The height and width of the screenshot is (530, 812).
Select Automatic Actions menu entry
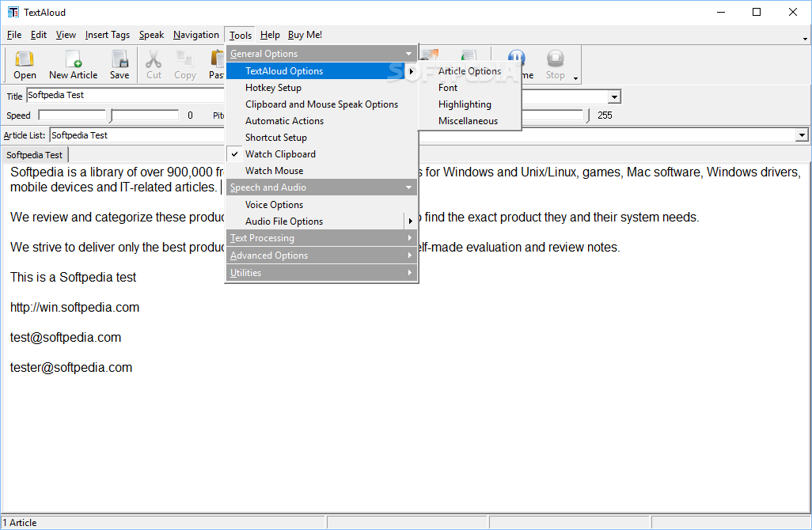pos(321,120)
